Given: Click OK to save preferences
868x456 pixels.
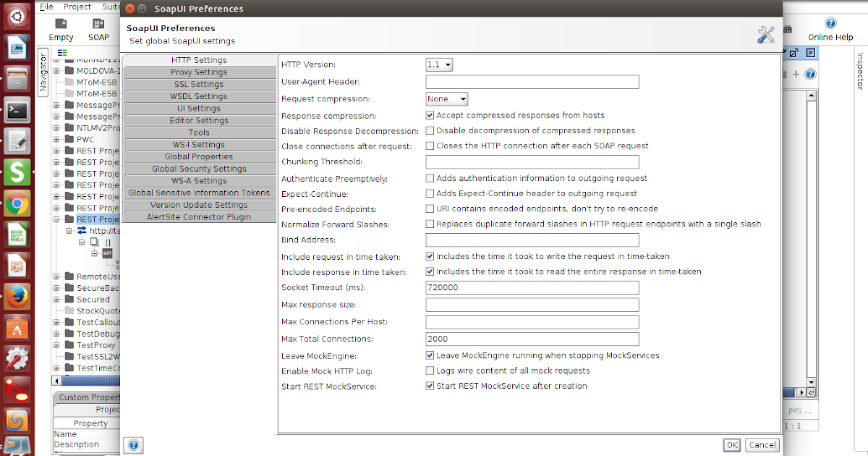Looking at the screenshot, I should (732, 445).
